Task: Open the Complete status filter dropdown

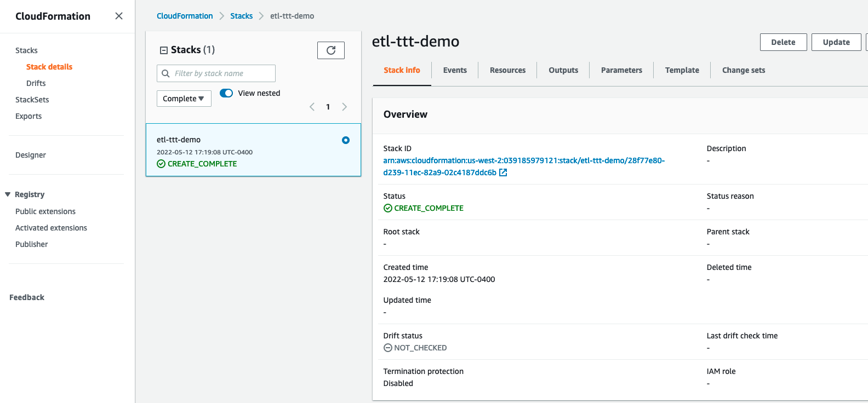Action: (x=184, y=99)
